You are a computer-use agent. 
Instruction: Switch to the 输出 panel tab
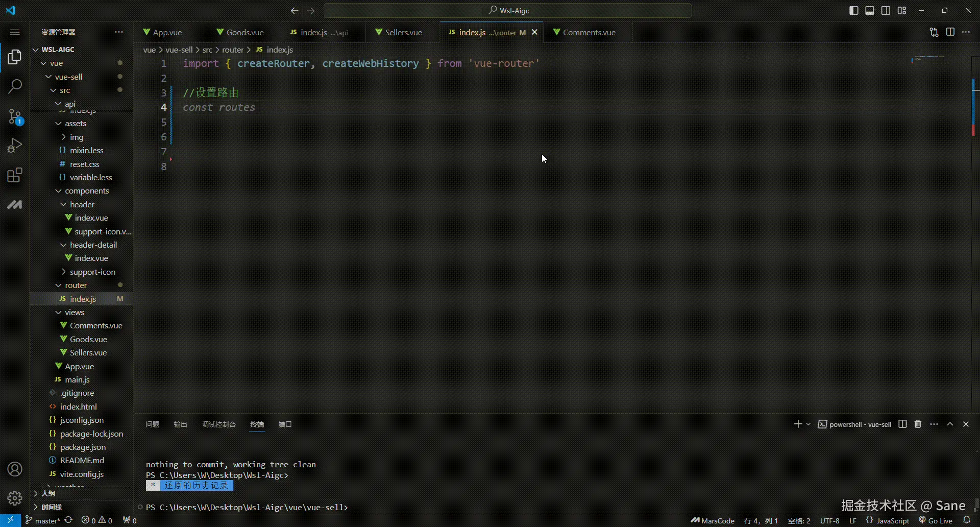[x=180, y=424]
